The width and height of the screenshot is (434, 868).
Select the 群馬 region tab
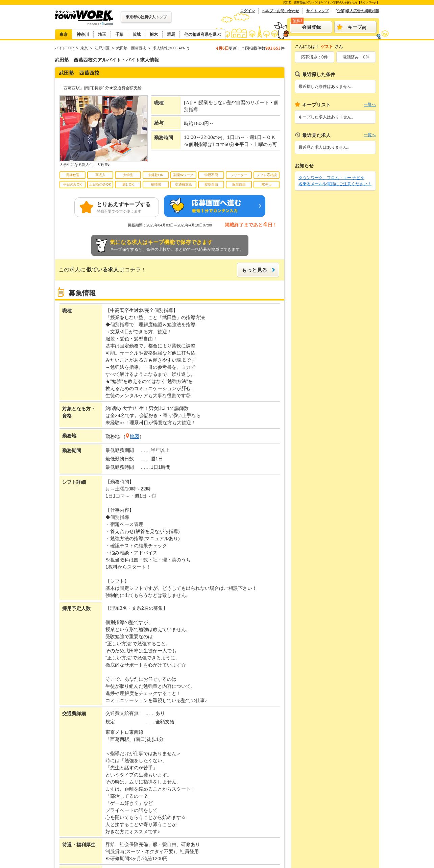(x=171, y=34)
